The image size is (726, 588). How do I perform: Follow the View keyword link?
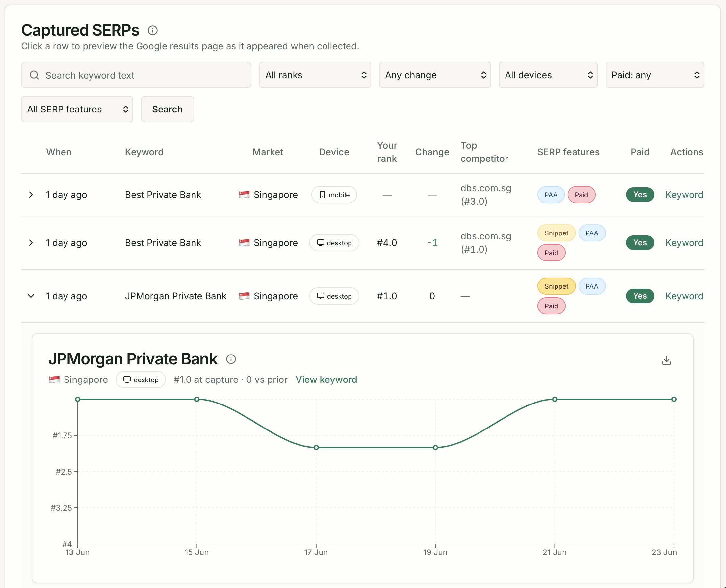[326, 380]
